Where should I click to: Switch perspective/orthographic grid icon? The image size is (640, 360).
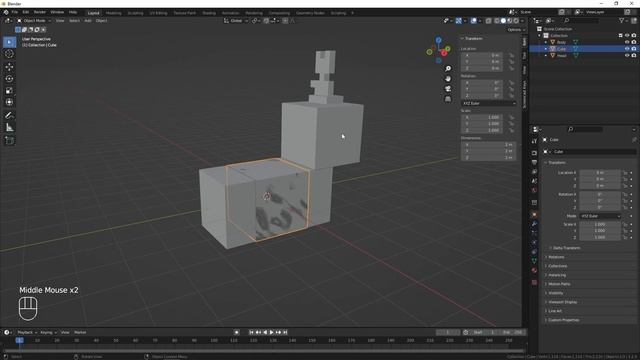[x=448, y=99]
